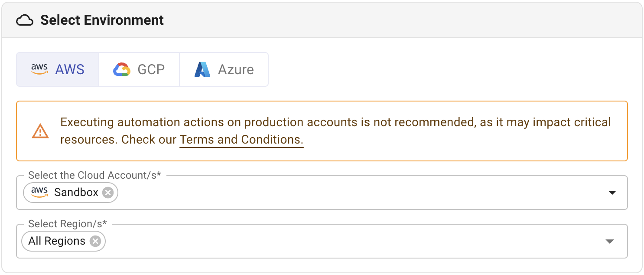Click the Google Cloud logo icon

pyautogui.click(x=122, y=69)
